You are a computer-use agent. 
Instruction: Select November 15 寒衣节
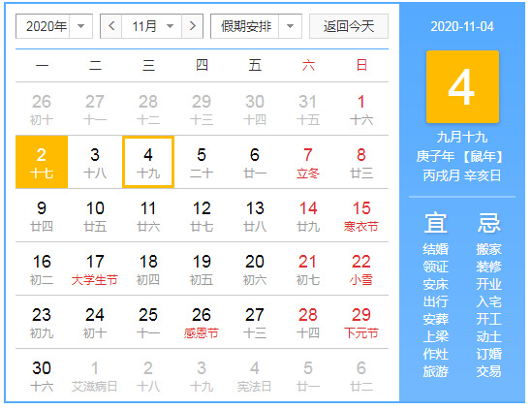coord(361,215)
